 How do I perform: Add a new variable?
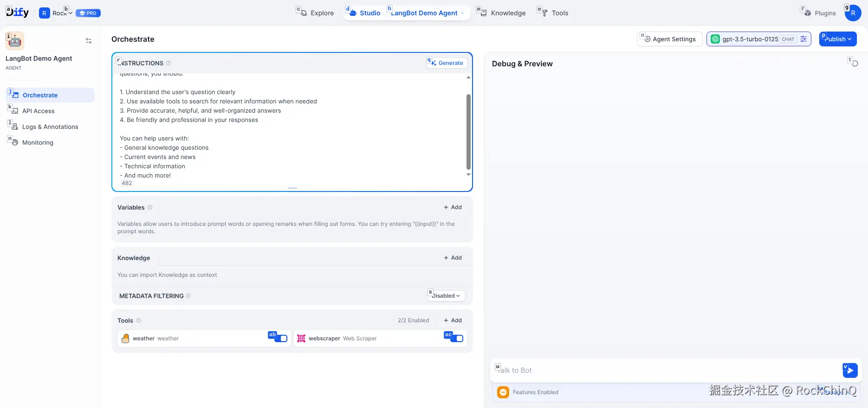point(453,207)
